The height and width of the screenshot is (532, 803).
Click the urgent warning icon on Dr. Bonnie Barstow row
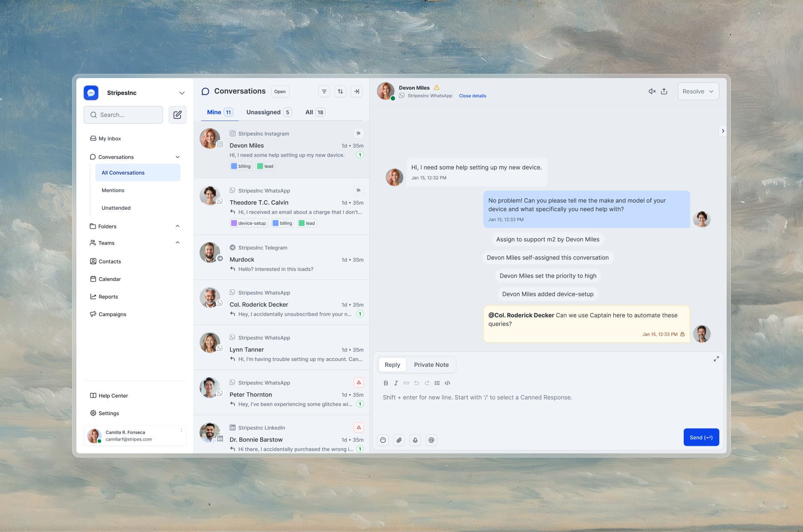pos(359,427)
